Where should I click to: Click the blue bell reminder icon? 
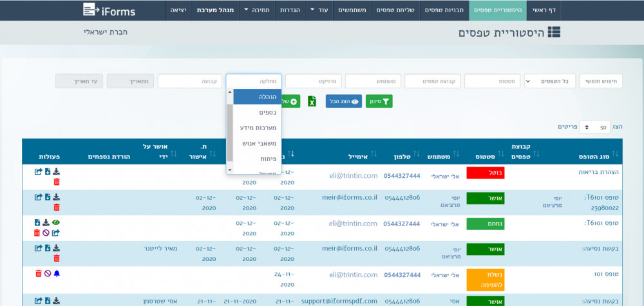(x=57, y=274)
